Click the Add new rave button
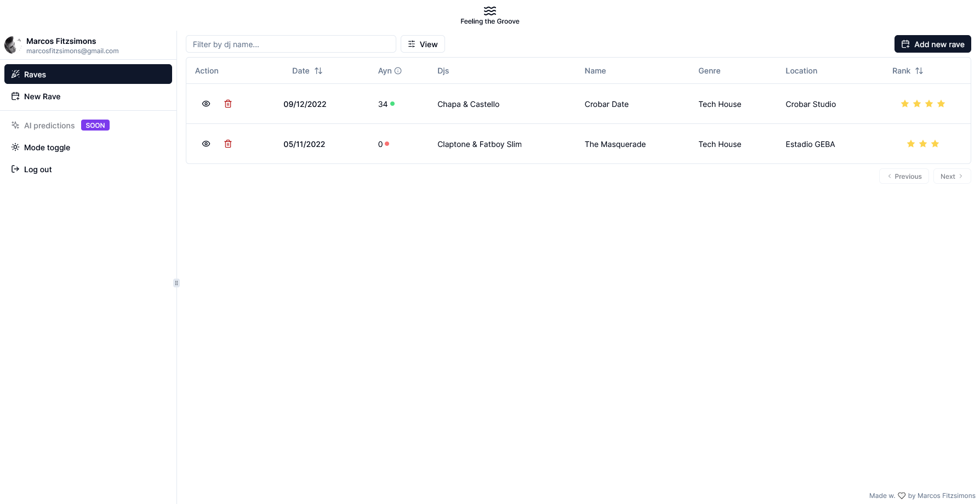 (x=932, y=44)
